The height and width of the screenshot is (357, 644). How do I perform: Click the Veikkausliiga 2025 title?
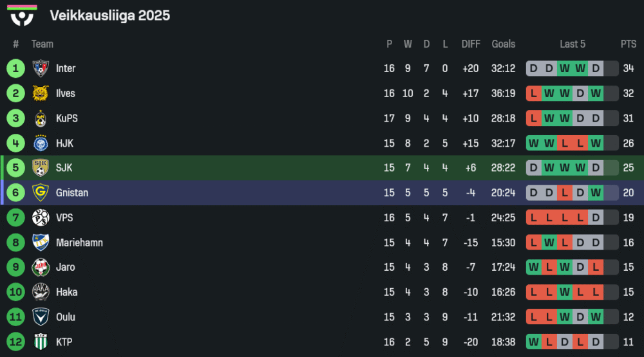[x=110, y=15]
